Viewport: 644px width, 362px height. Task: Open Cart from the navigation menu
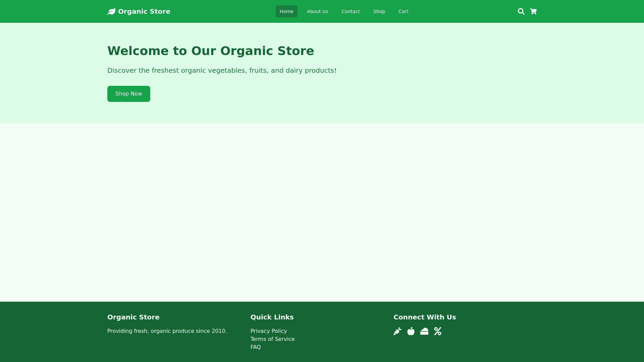[x=403, y=11]
